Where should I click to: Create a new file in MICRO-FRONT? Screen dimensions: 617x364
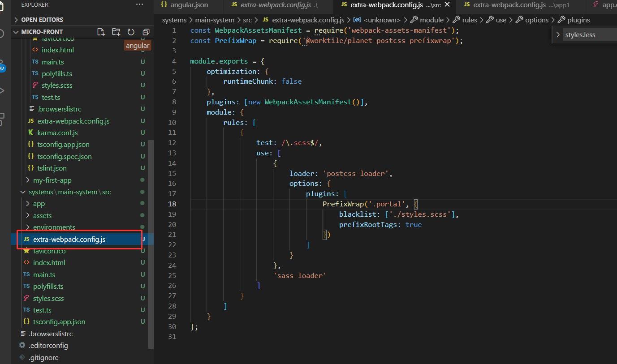(x=101, y=32)
